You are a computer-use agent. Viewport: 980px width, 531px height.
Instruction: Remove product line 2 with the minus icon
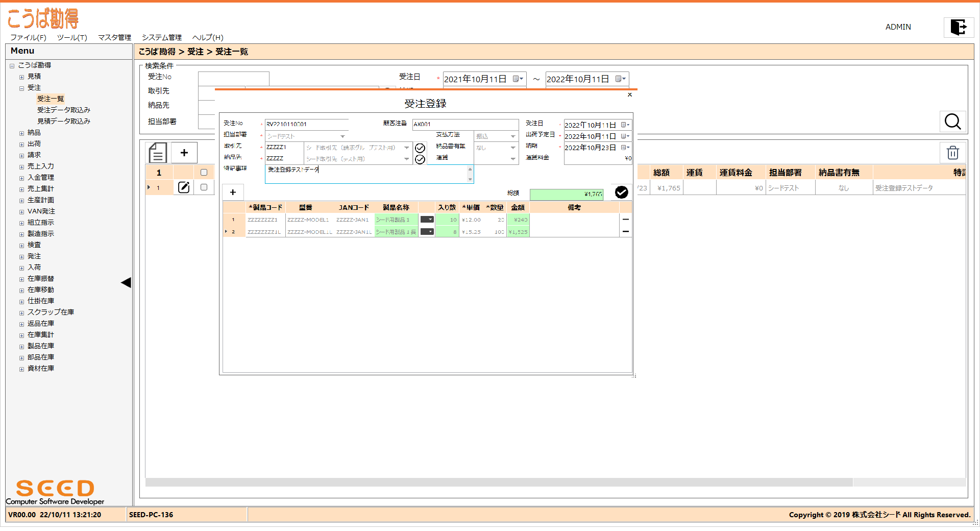[x=625, y=232]
